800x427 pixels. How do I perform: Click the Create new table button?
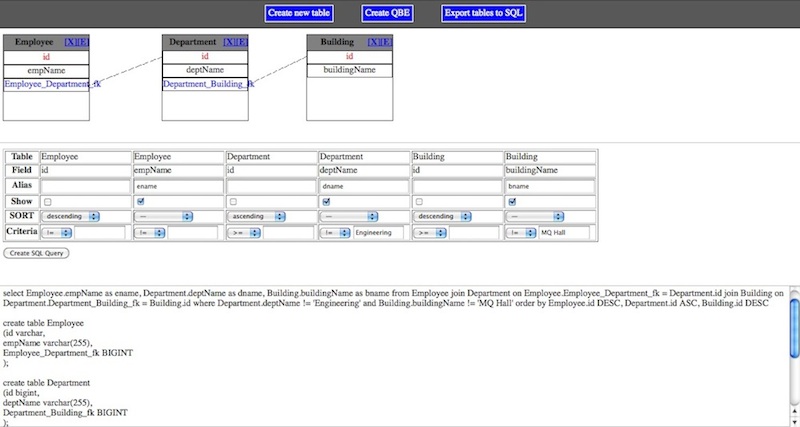pos(299,13)
